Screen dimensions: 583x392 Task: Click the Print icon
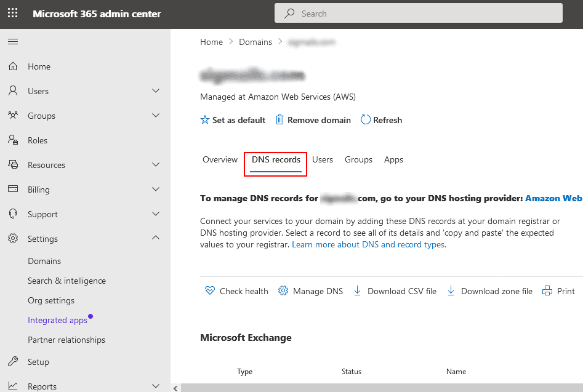click(547, 291)
